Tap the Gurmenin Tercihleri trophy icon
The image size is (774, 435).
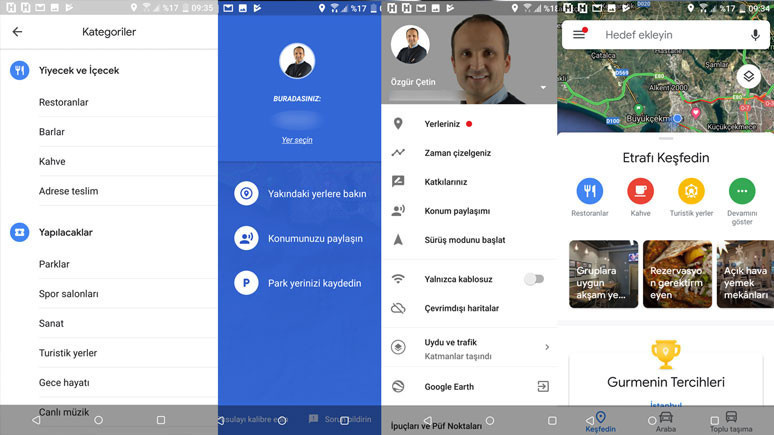click(x=665, y=354)
